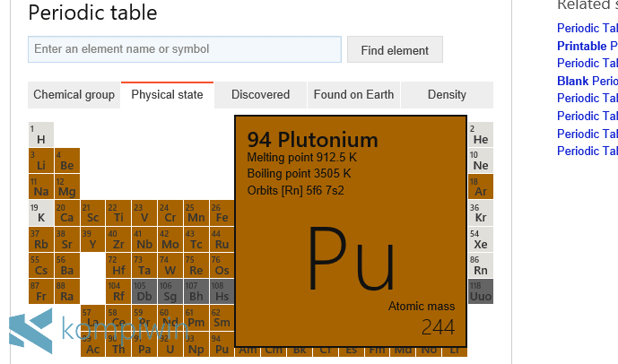Select the Sodium (Na) cell
618x364 pixels.
(x=41, y=186)
